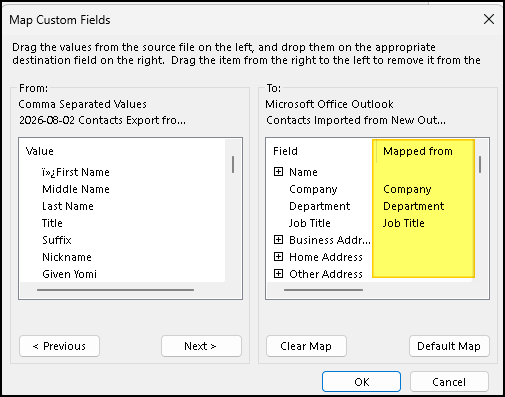The image size is (505, 397).
Task: Click the Value column header
Action: [x=40, y=151]
